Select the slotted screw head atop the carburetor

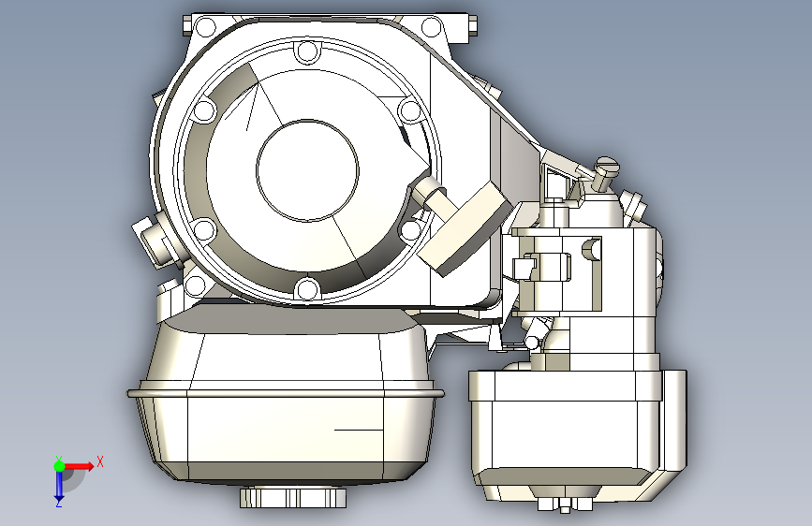[607, 168]
